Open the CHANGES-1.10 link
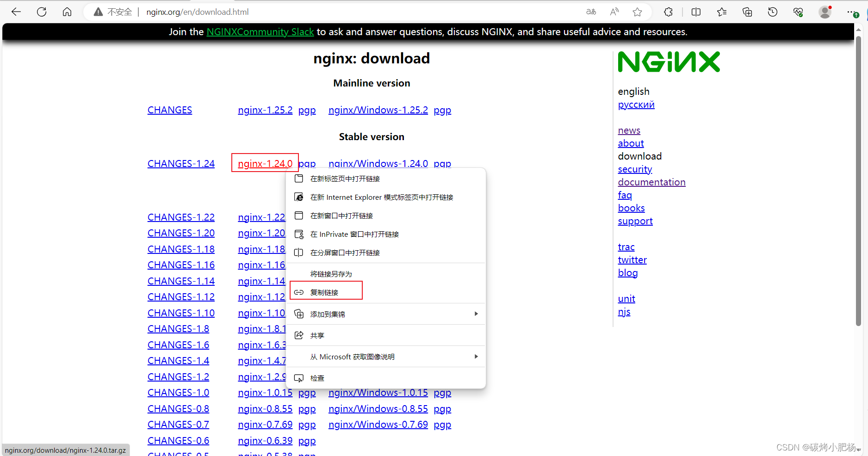Image resolution: width=868 pixels, height=456 pixels. (181, 313)
